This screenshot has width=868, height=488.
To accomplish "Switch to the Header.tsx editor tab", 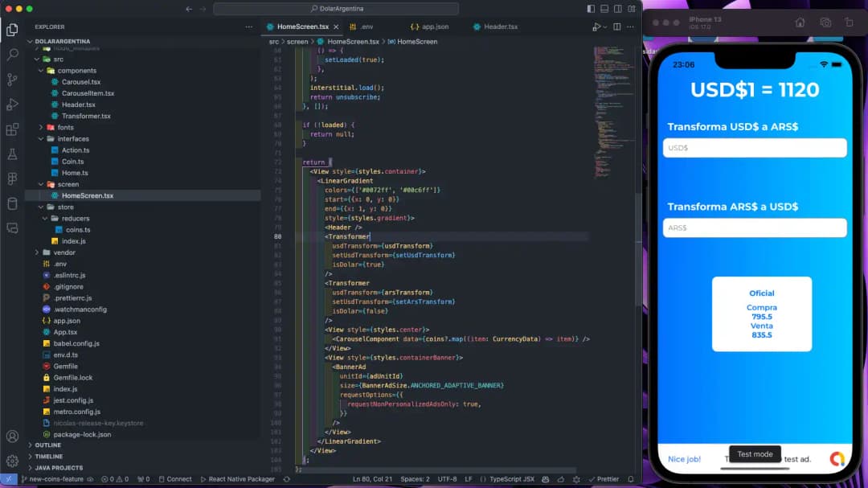I will [500, 27].
